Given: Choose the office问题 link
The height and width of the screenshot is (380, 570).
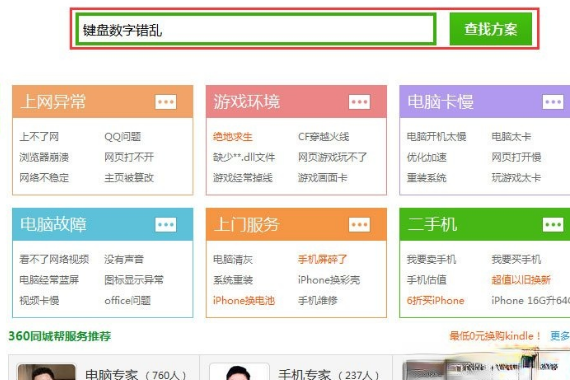Looking at the screenshot, I should pos(127,301).
